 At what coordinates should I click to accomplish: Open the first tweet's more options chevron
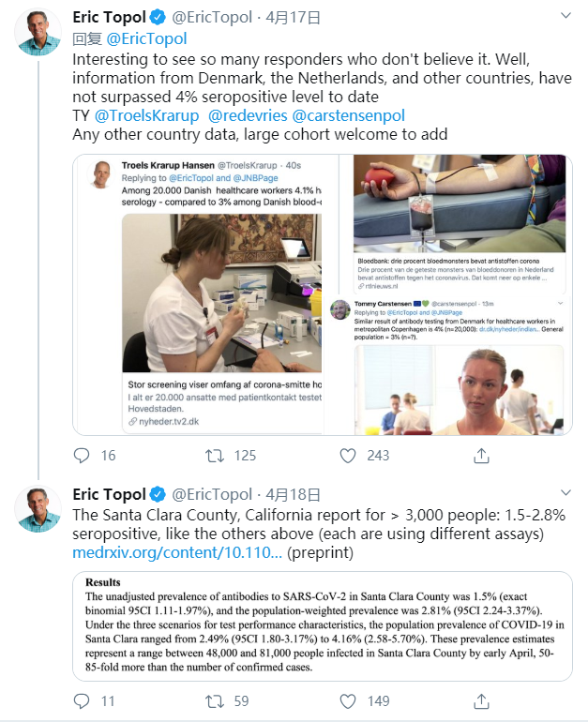(565, 18)
